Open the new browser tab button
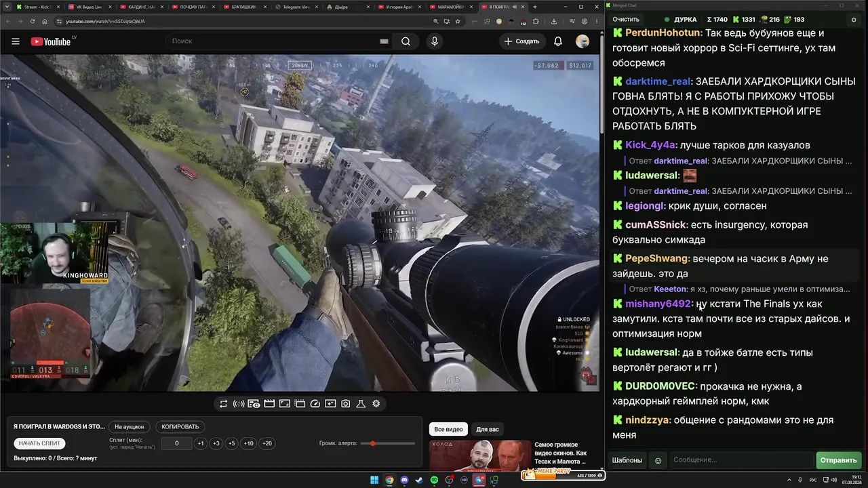Image resolution: width=868 pixels, height=488 pixels. (535, 7)
